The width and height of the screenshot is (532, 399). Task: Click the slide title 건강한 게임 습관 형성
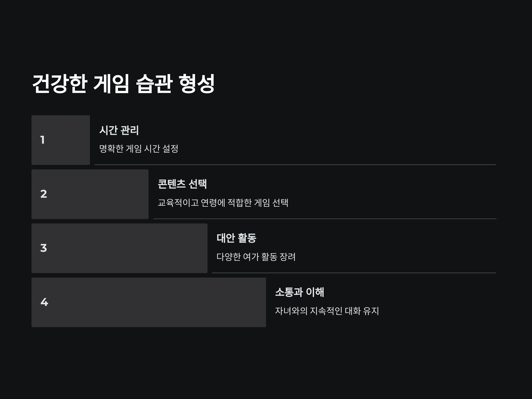point(123,83)
